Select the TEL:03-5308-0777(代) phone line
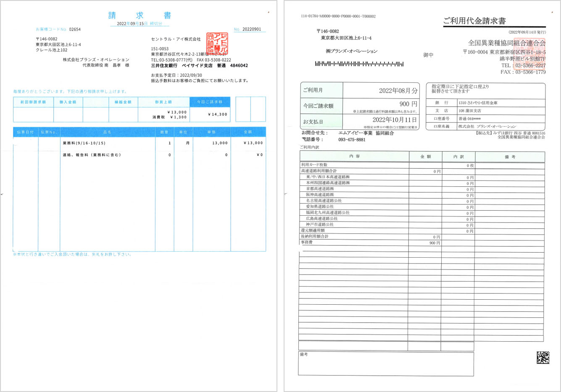The width and height of the screenshot is (561, 392). point(172,60)
